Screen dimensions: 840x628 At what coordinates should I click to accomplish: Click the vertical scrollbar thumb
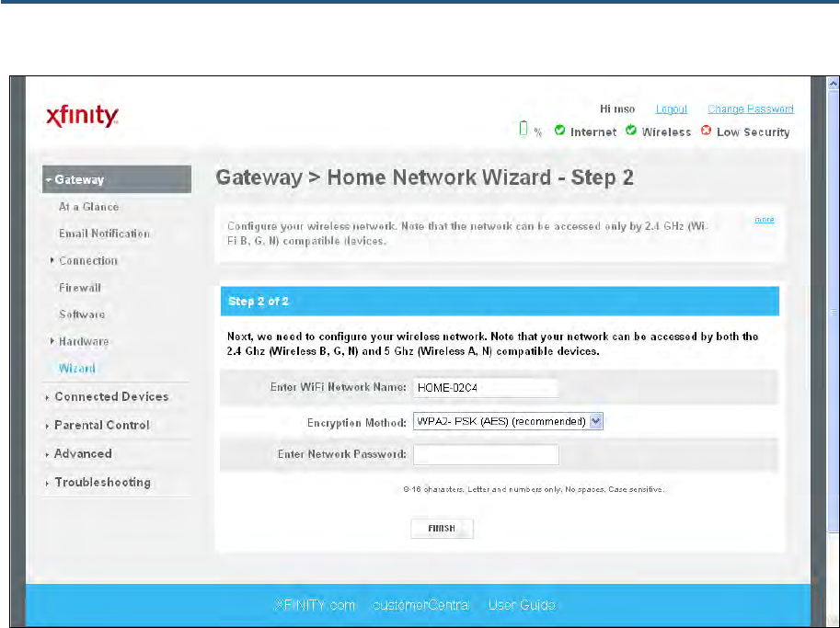point(834,312)
